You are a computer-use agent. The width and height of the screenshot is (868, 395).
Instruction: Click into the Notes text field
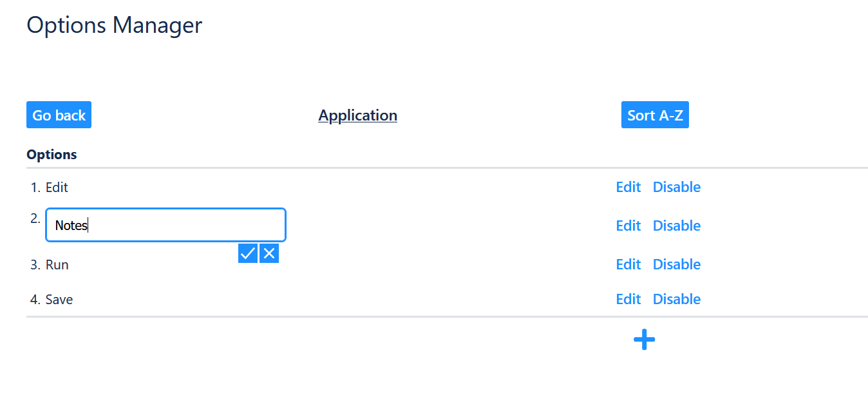(165, 226)
